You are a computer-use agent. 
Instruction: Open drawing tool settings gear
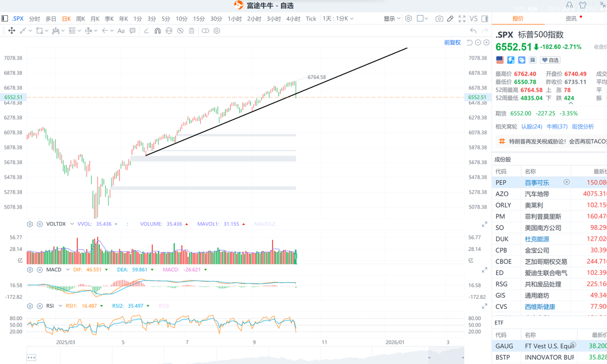pyautogui.click(x=216, y=31)
